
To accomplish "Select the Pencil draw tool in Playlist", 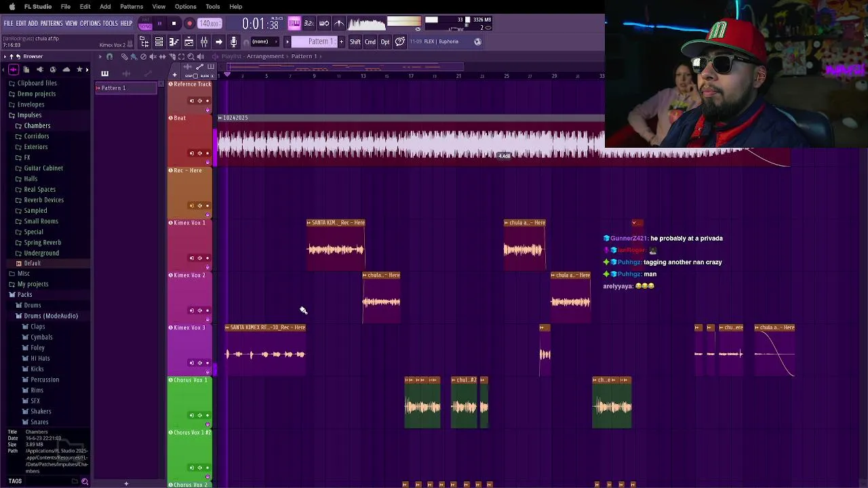I will pos(124,56).
